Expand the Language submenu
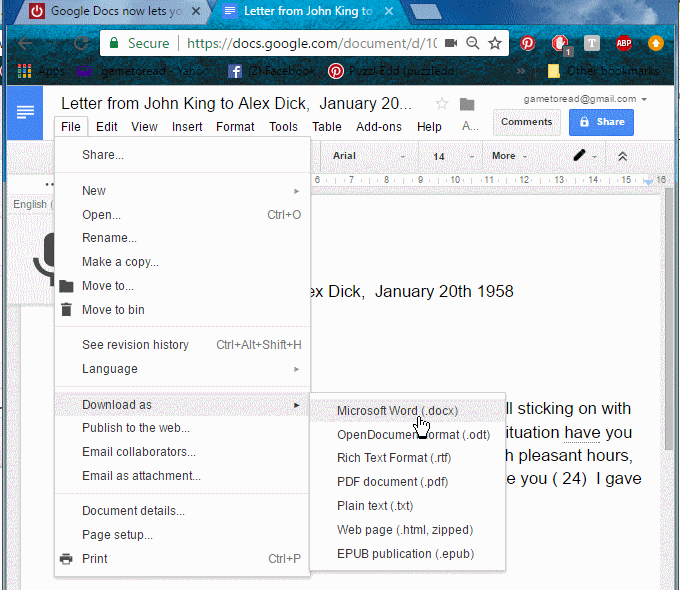Image resolution: width=680 pixels, height=590 pixels. coord(182,369)
